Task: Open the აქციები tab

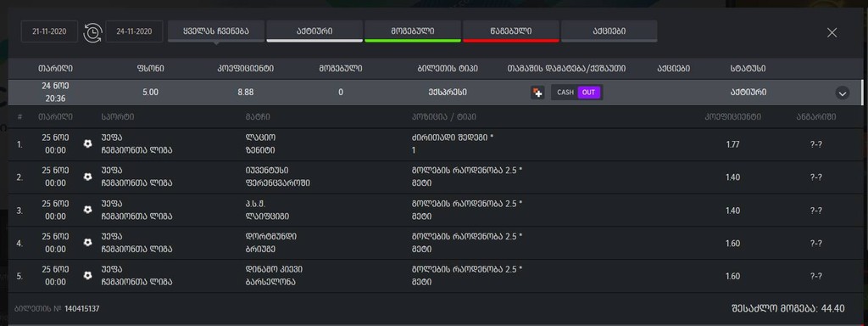Action: [x=609, y=31]
